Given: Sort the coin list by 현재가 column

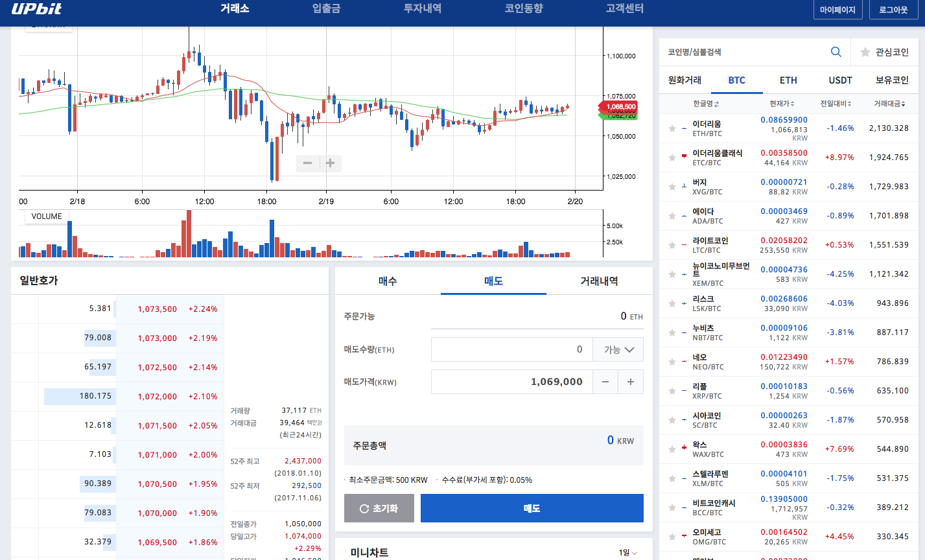Looking at the screenshot, I should pos(782,104).
